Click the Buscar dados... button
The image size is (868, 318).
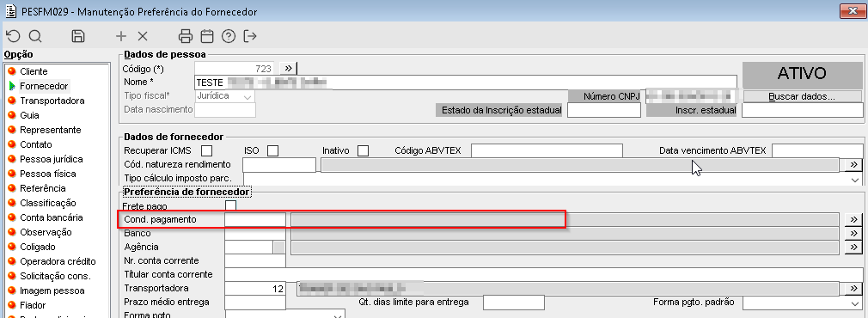802,96
